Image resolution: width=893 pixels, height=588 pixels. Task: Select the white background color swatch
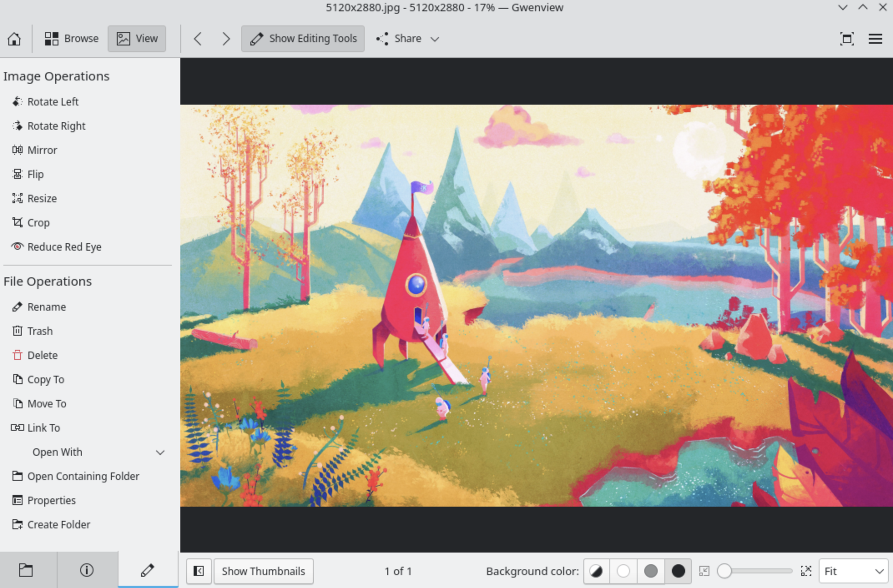click(x=623, y=571)
